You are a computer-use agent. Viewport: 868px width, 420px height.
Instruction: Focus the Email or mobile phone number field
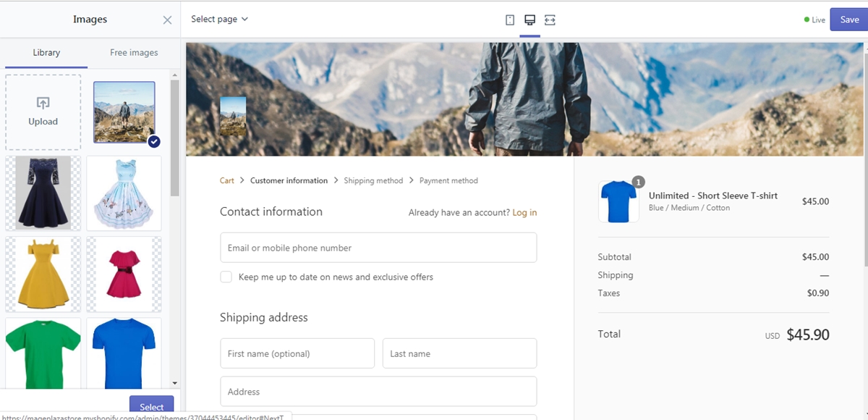[378, 248]
